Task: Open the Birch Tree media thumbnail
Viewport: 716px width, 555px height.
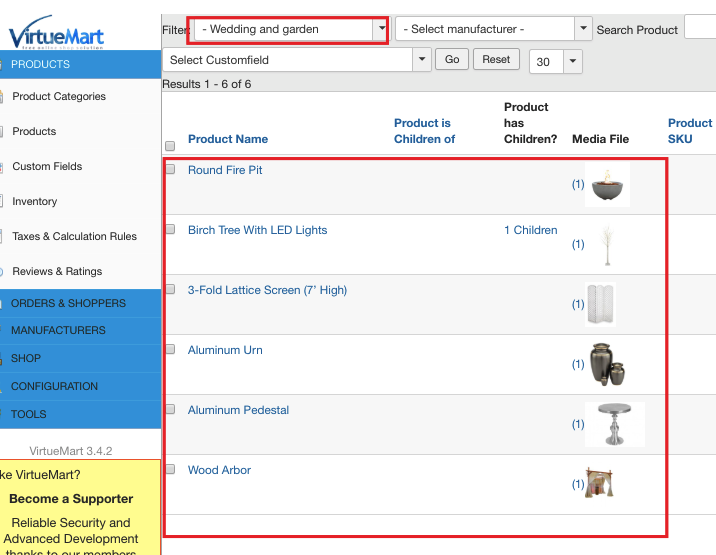Action: [x=606, y=245]
